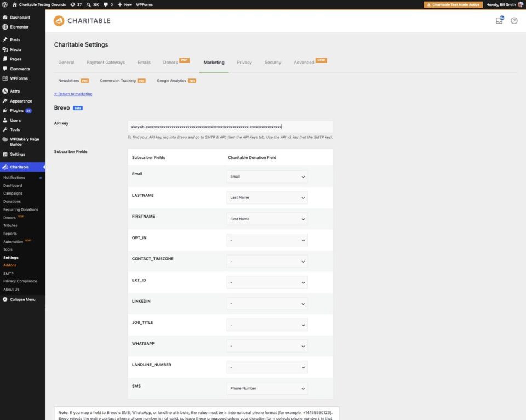Screen dimensions: 526x420
Task: Open Privacy Compliance submenu item
Action: coord(20,281)
